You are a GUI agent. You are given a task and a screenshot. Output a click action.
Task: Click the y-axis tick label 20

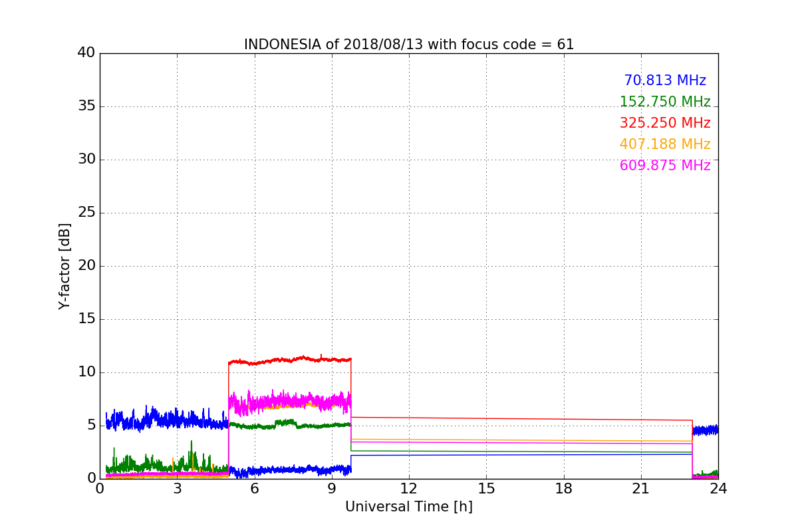tap(86, 265)
